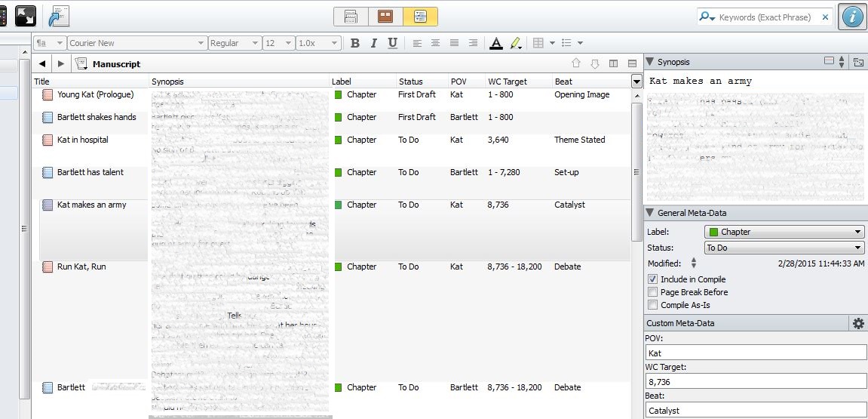Apply underline formatting
This screenshot has width=868, height=419.
click(x=392, y=43)
